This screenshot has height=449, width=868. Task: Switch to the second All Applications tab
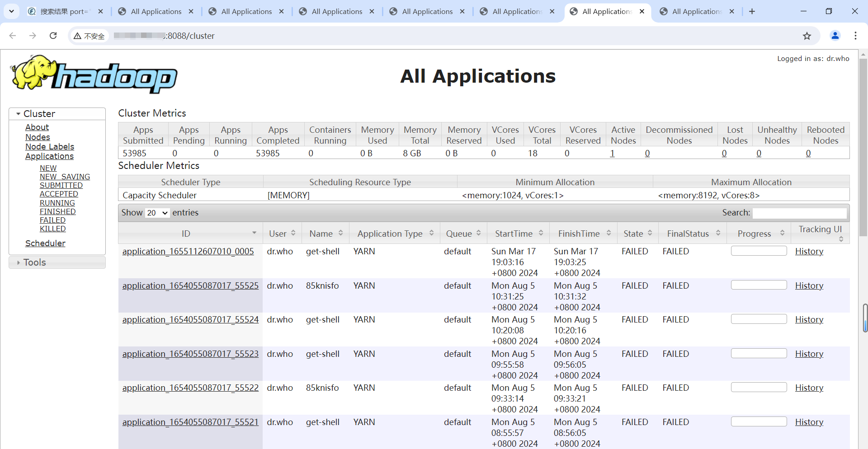(x=246, y=11)
